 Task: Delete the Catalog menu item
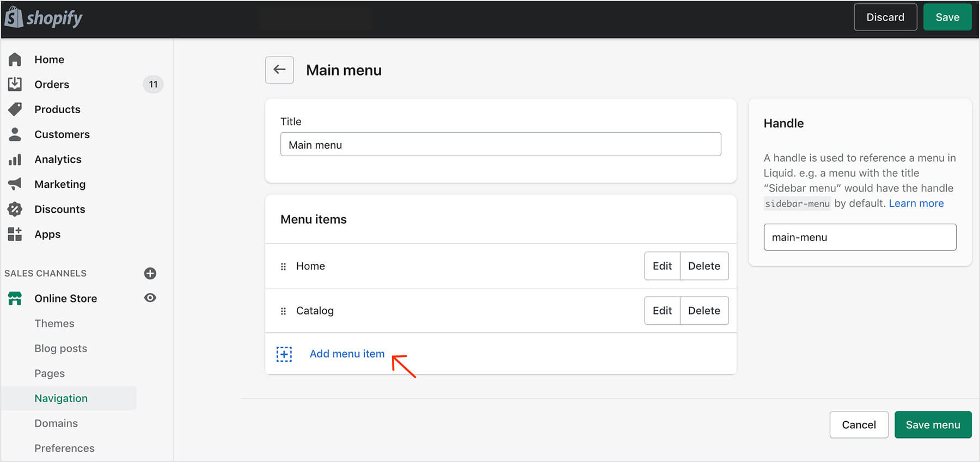[704, 311]
